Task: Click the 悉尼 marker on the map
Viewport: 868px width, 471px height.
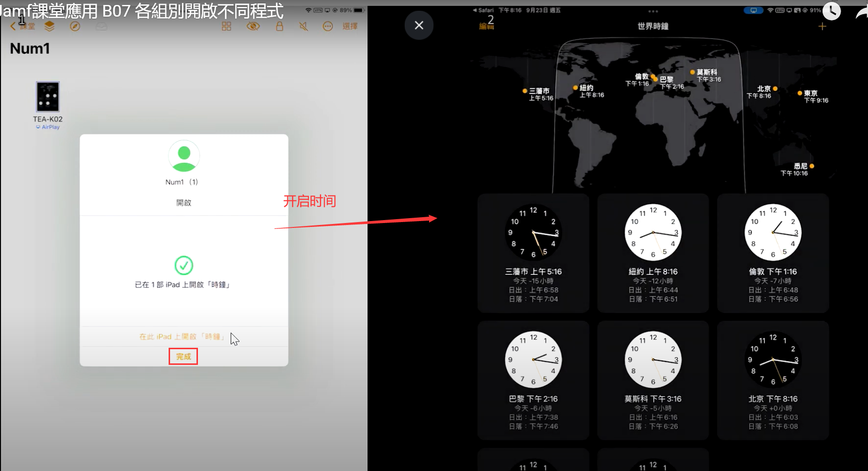Action: pyautogui.click(x=812, y=166)
